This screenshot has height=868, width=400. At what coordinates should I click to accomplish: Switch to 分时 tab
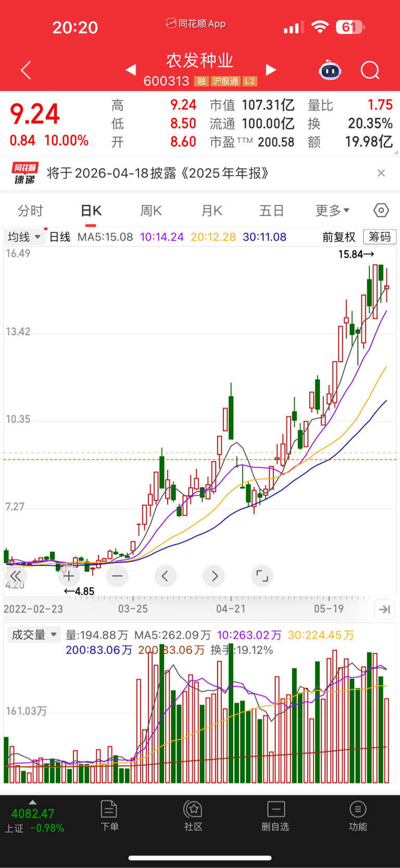point(30,211)
